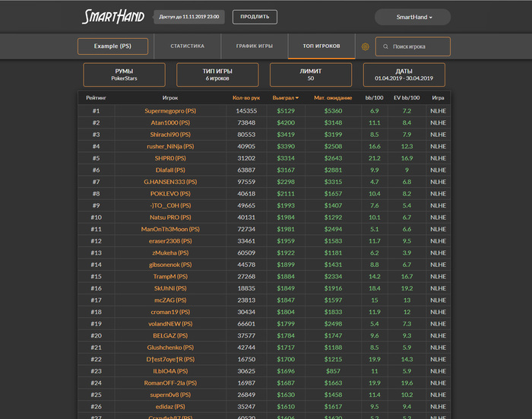Open player D†est7oye†R (PS)
Image resolution: width=532 pixels, height=419 pixels.
170,360
